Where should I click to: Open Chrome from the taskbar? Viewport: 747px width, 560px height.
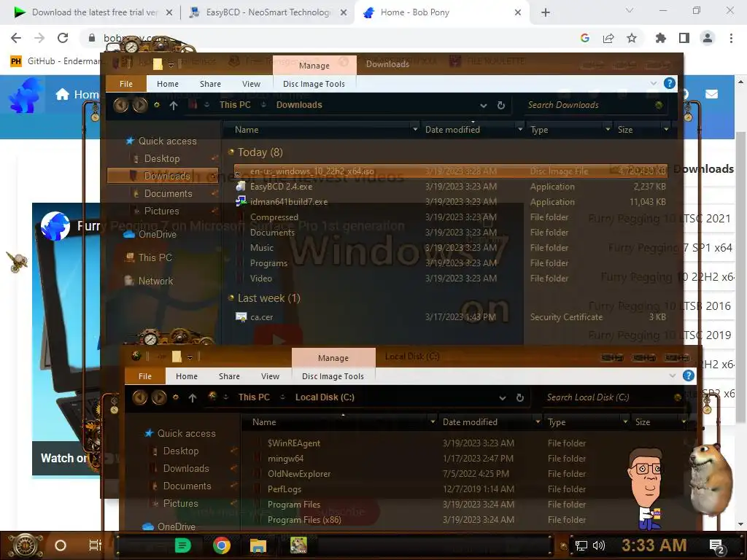pos(222,545)
